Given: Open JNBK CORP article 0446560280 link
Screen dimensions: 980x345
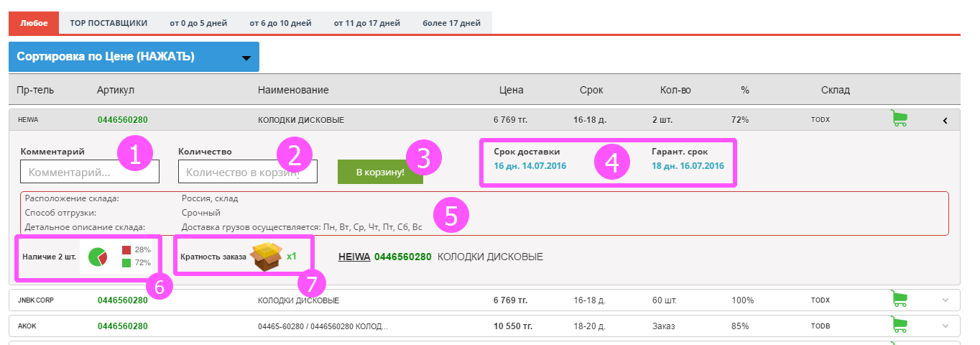Looking at the screenshot, I should pyautogui.click(x=122, y=300).
